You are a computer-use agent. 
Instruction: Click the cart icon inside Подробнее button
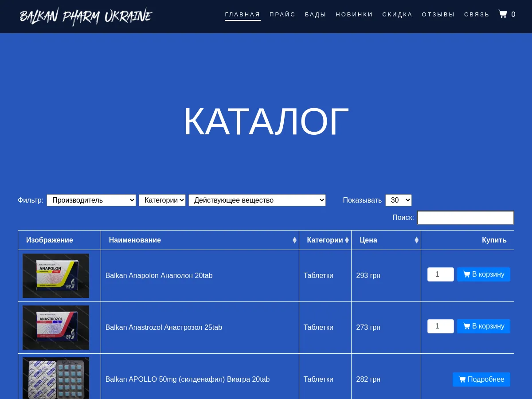pyautogui.click(x=462, y=379)
